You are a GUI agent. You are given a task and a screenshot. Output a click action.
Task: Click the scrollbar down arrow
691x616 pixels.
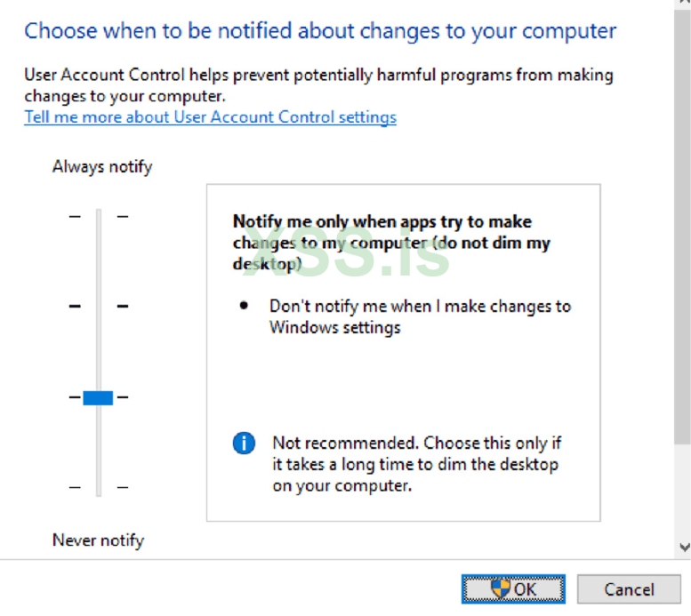point(683,548)
